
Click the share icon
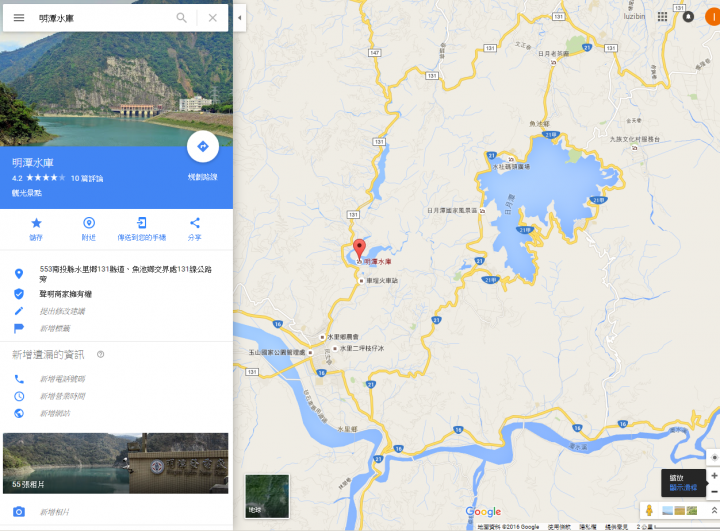[195, 229]
